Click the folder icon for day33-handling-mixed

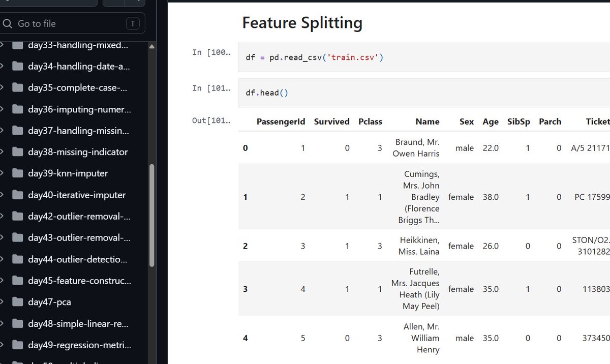point(18,45)
